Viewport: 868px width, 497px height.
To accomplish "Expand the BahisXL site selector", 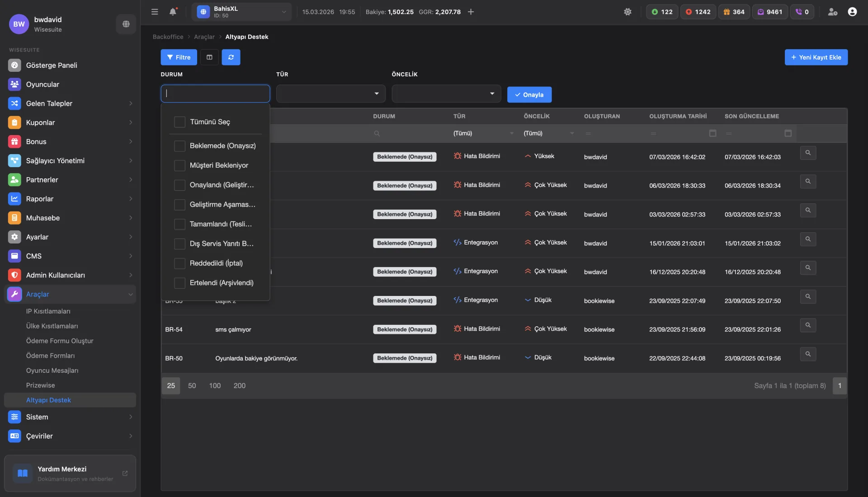I will tap(241, 12).
